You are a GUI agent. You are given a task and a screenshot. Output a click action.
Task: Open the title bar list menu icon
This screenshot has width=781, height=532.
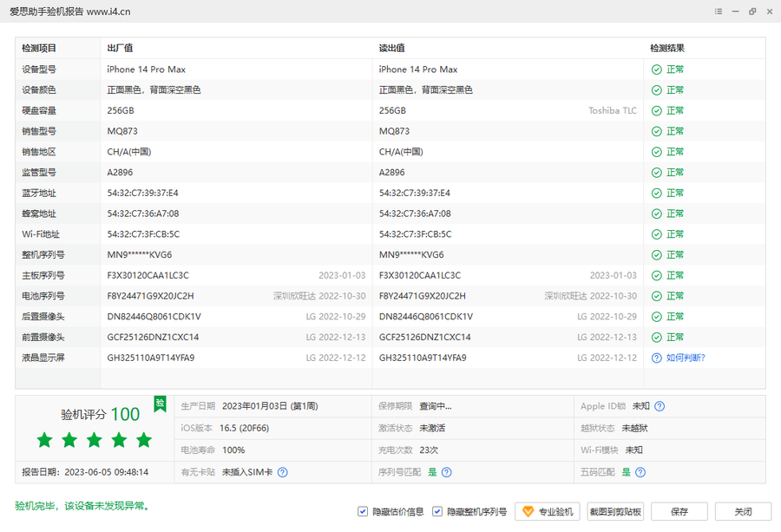719,11
